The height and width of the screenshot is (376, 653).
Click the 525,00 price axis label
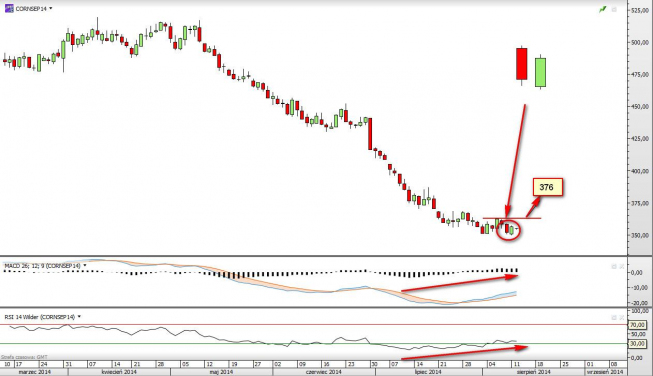(640, 10)
